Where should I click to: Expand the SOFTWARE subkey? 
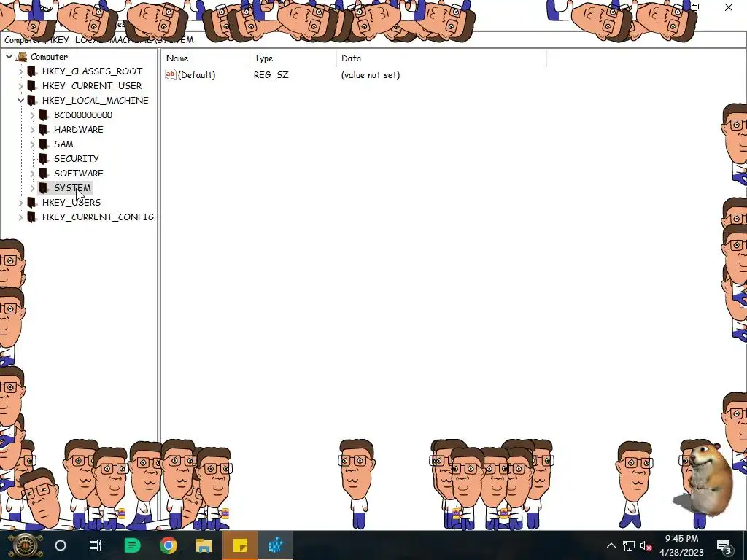pyautogui.click(x=32, y=174)
